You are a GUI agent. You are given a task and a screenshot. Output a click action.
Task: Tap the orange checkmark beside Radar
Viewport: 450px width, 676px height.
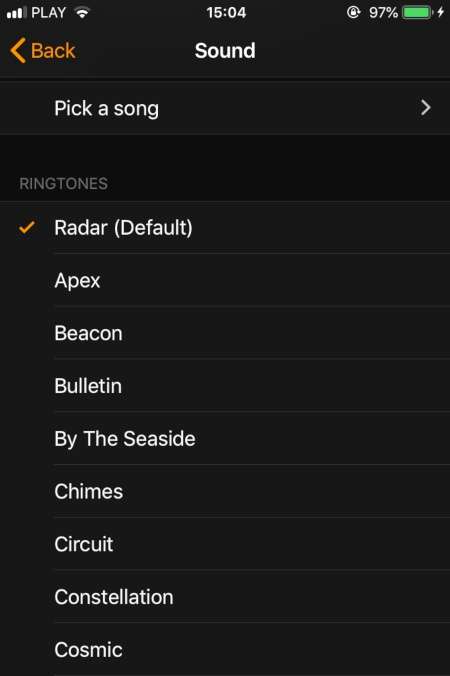(x=27, y=227)
